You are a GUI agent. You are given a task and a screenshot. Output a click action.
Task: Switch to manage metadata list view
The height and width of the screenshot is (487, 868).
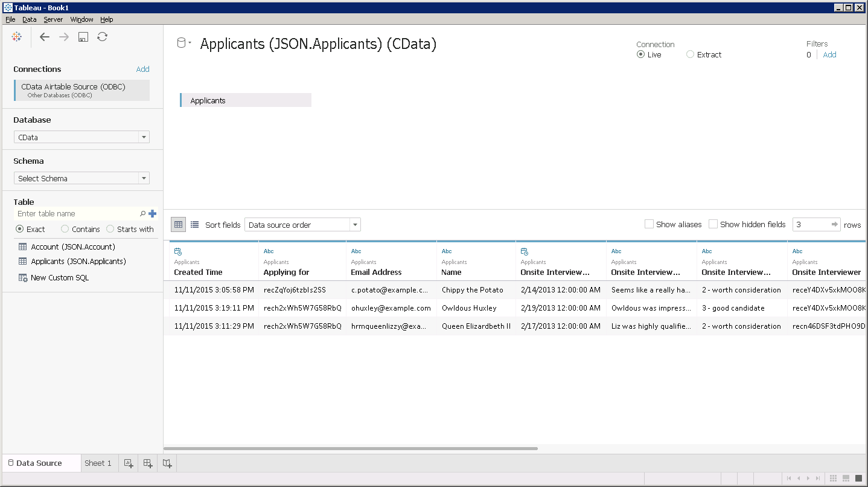(x=194, y=225)
